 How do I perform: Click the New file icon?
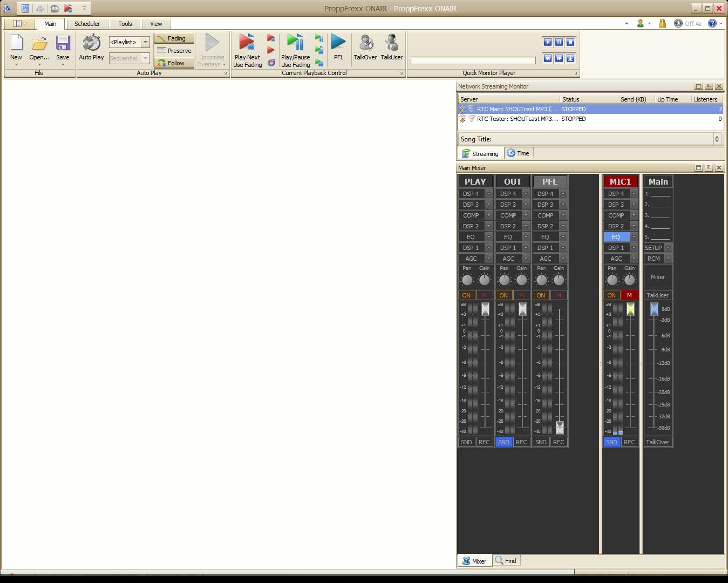click(x=16, y=44)
